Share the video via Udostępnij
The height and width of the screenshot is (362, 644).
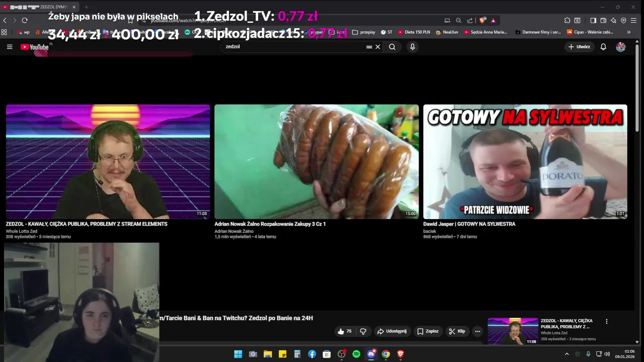click(392, 331)
